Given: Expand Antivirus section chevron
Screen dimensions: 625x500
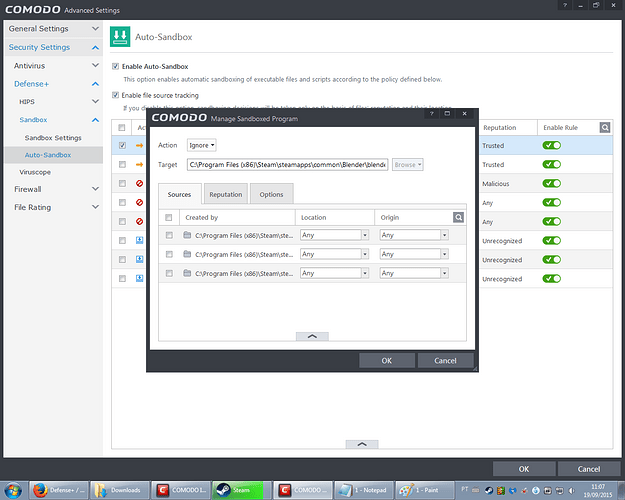Looking at the screenshot, I should pos(95,65).
